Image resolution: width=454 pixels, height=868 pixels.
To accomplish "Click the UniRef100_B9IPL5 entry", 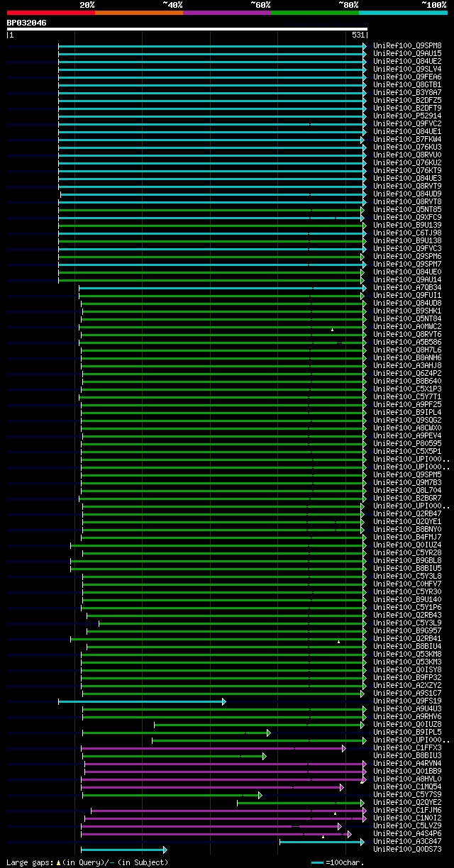I will click(x=408, y=732).
